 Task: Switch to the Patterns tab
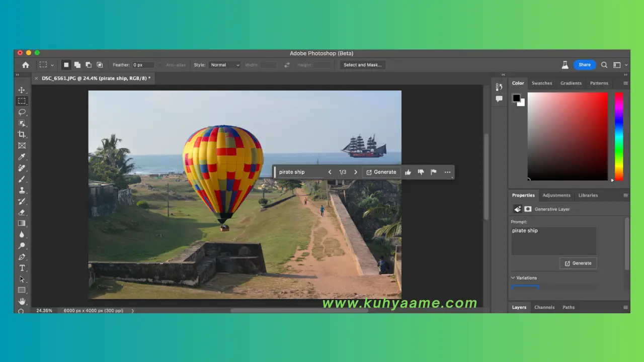599,83
